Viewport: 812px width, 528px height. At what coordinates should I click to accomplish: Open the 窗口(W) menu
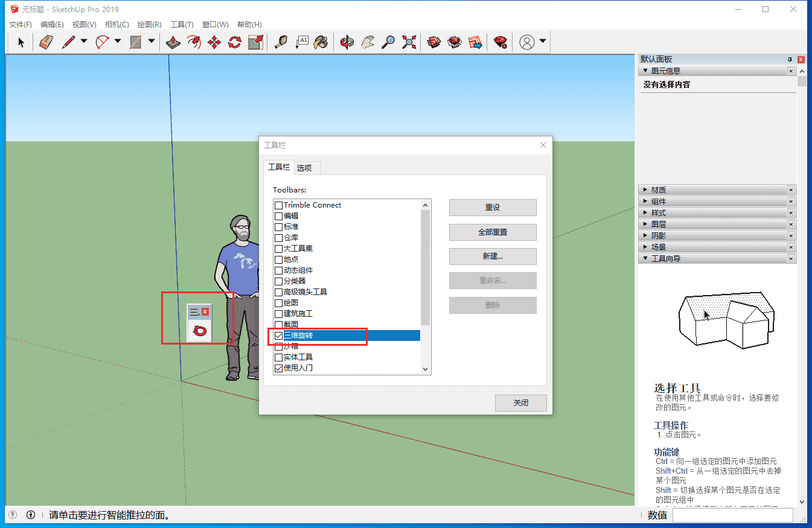[x=215, y=25]
